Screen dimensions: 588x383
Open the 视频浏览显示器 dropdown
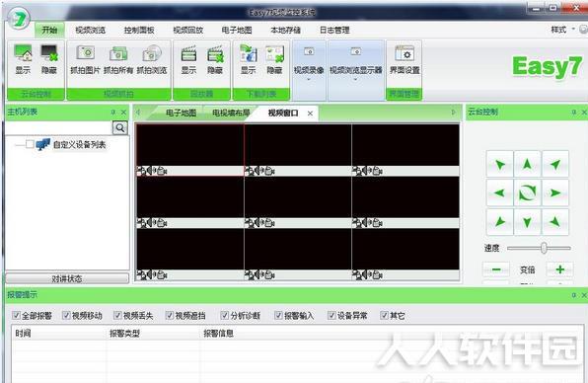point(356,70)
